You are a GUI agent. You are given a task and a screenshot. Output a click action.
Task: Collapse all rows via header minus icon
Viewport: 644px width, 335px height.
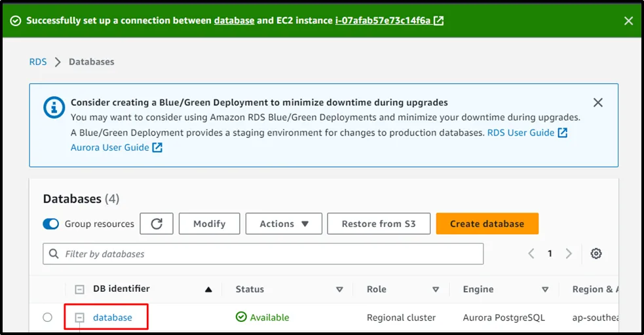(80, 289)
